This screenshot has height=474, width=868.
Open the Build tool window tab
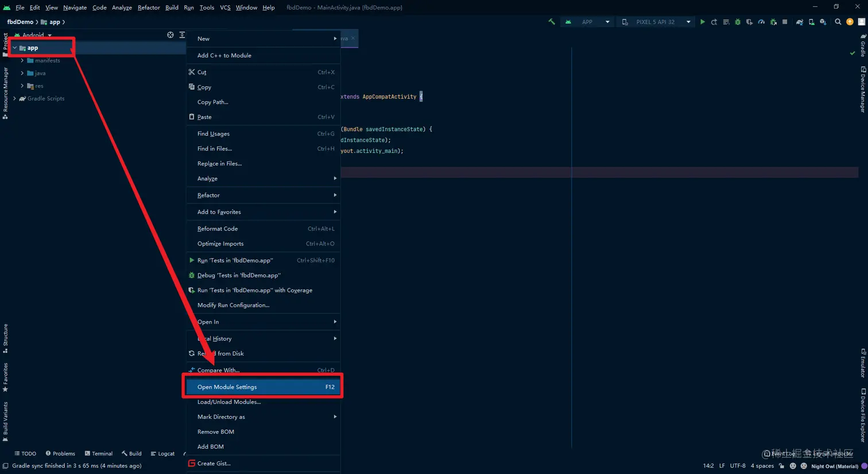131,453
